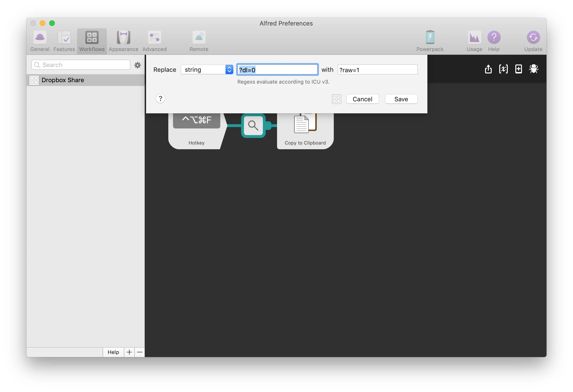
Task: Save the replace configuration
Action: [x=401, y=99]
